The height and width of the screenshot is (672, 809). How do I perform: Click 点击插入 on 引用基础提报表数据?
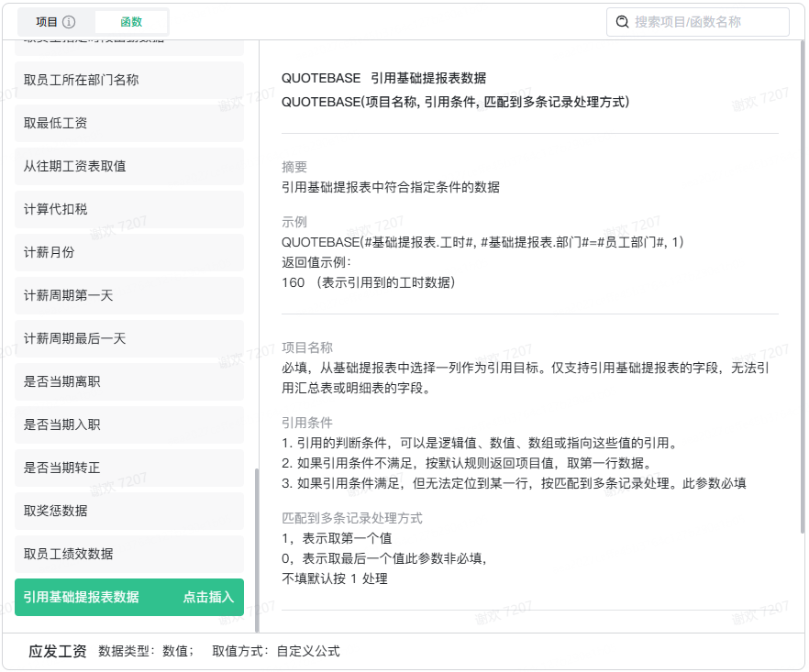[208, 597]
